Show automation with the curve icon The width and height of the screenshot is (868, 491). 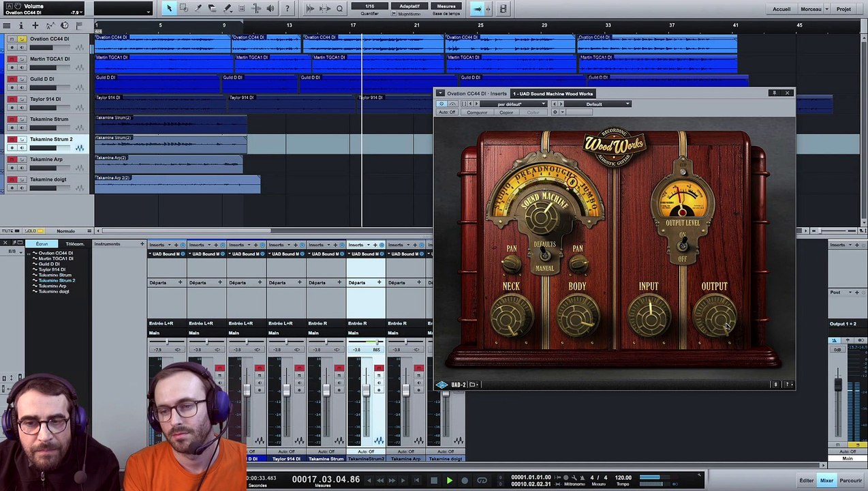click(50, 26)
